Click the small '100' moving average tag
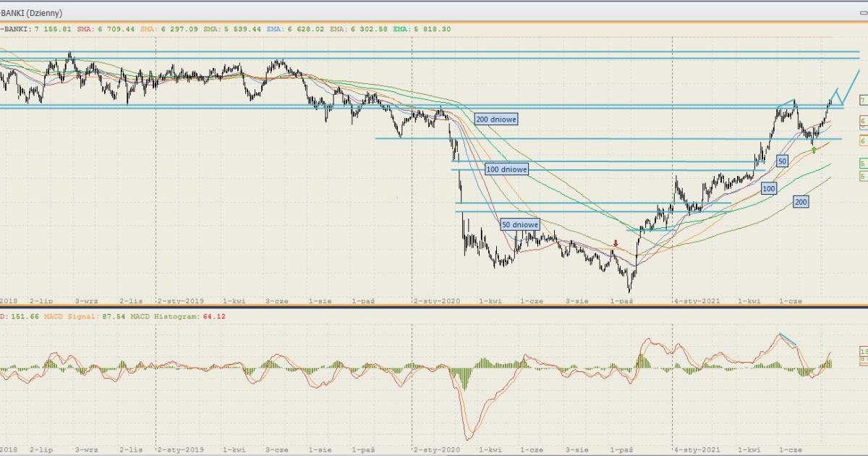This screenshot has height=456, width=868. (768, 188)
